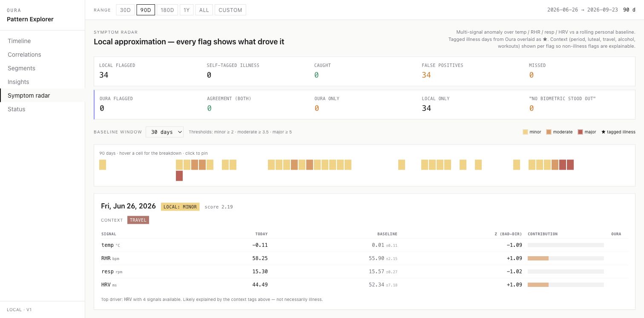Click the CONTRIBUTION column header
Screen dimensions: 644x318
click(x=543, y=234)
